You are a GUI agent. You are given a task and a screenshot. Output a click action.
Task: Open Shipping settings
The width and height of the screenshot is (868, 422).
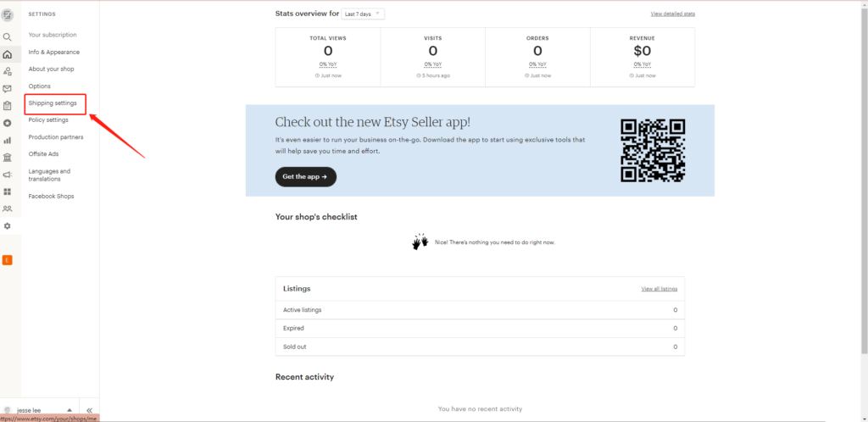pyautogui.click(x=53, y=103)
